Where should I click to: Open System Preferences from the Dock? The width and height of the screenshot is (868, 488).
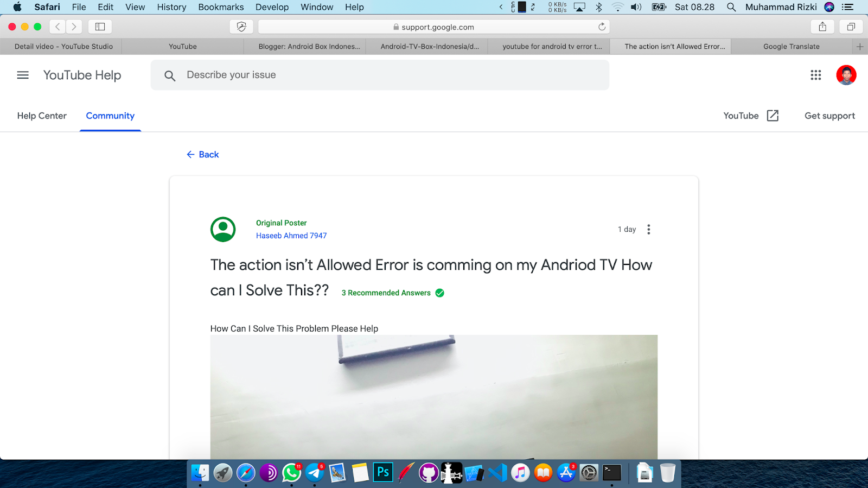(589, 473)
